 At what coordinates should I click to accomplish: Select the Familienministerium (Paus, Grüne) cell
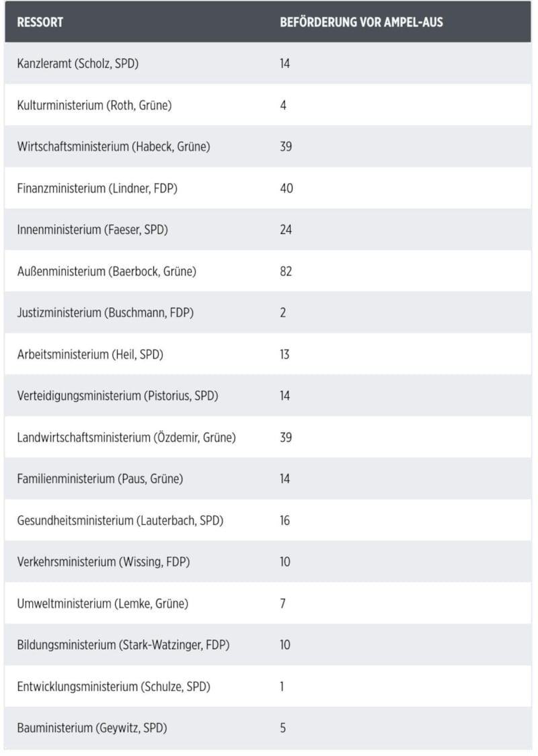click(100, 479)
